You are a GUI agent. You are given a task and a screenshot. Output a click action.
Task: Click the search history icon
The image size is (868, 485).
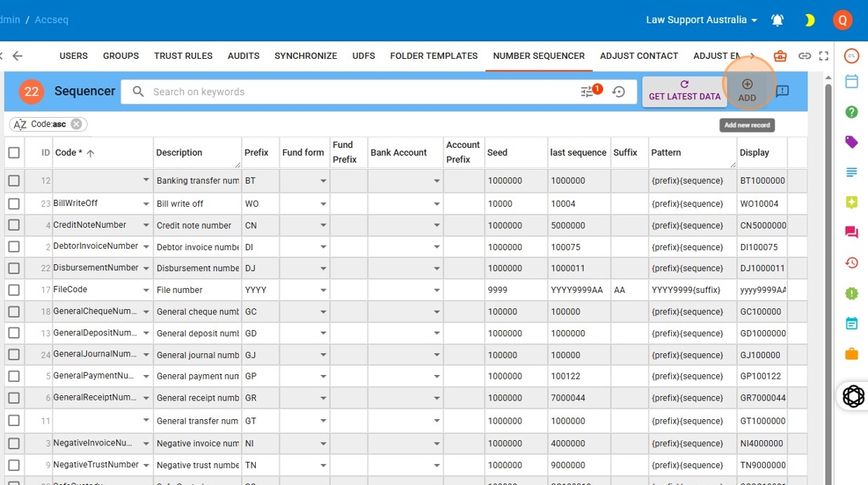pyautogui.click(x=618, y=91)
